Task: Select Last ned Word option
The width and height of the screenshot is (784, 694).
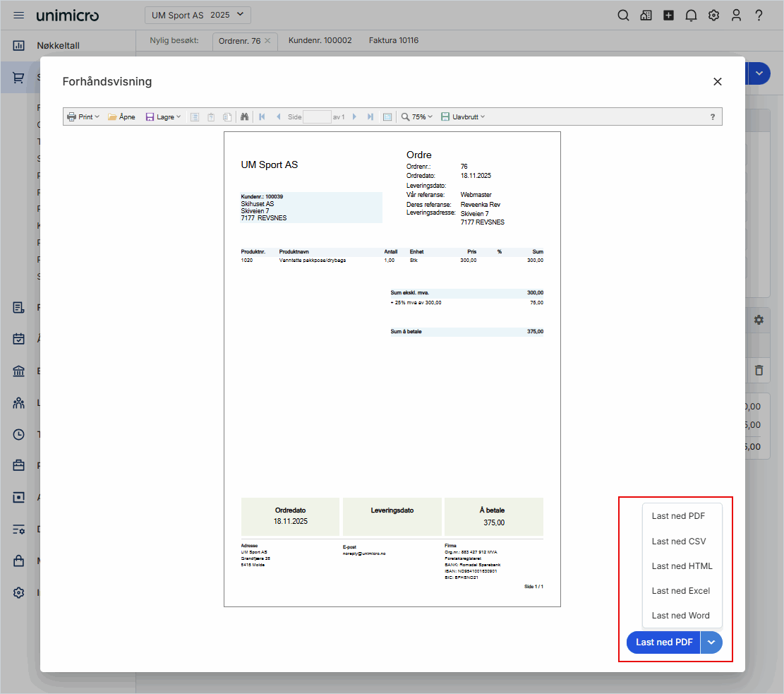Action: tap(681, 616)
